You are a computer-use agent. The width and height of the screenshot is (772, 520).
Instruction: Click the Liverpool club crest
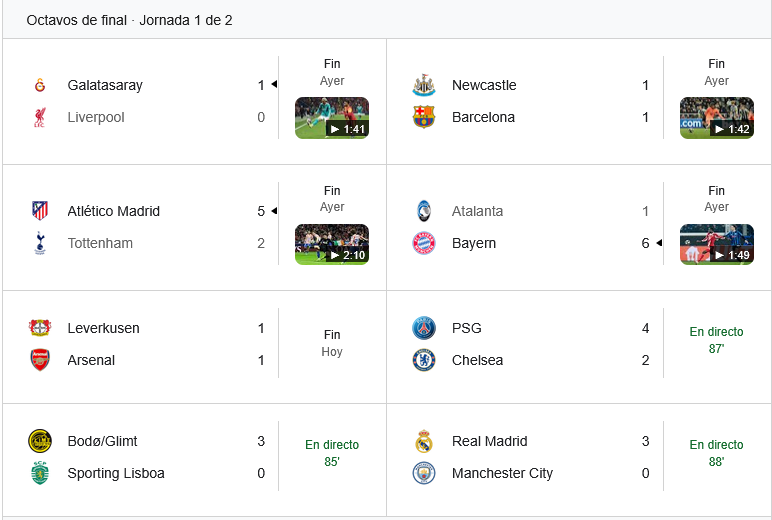coord(40,117)
